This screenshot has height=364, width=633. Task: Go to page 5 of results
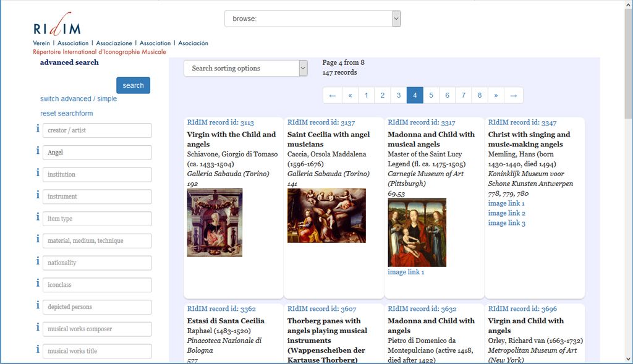431,95
